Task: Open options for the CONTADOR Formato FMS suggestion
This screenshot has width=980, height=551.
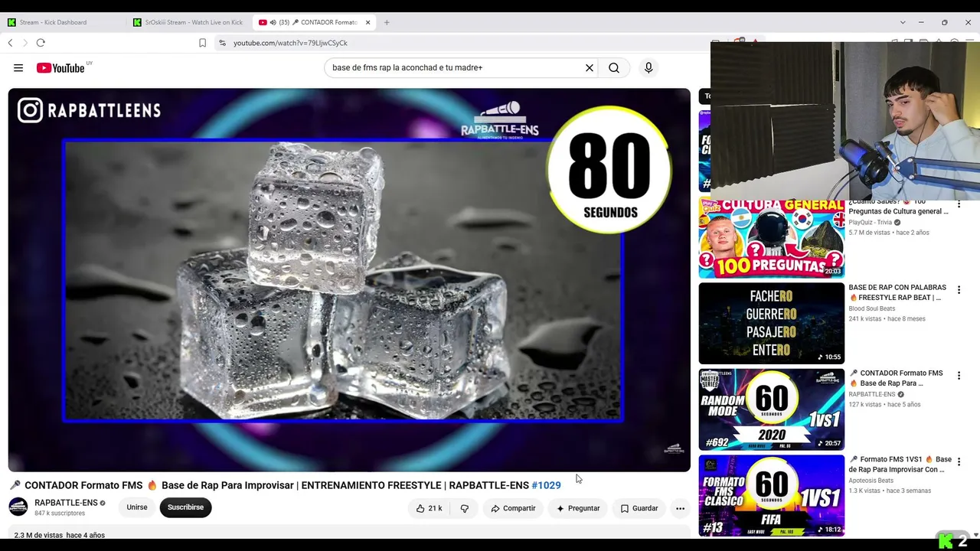Action: (959, 376)
